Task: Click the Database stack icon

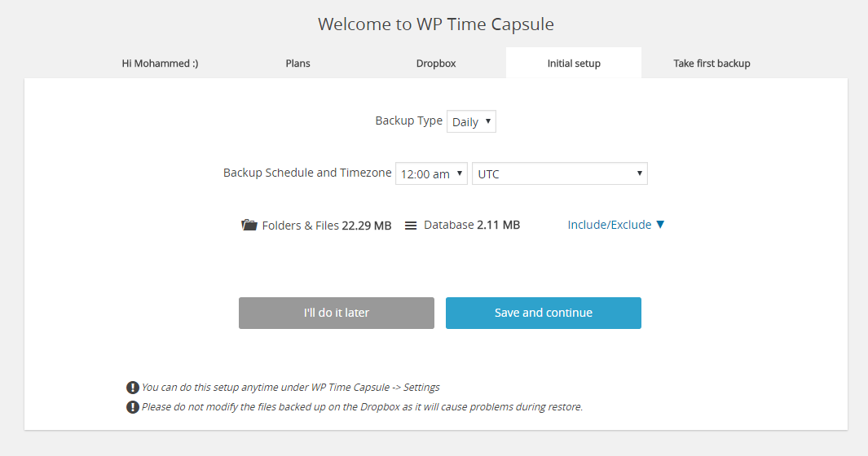Action: [x=411, y=226]
